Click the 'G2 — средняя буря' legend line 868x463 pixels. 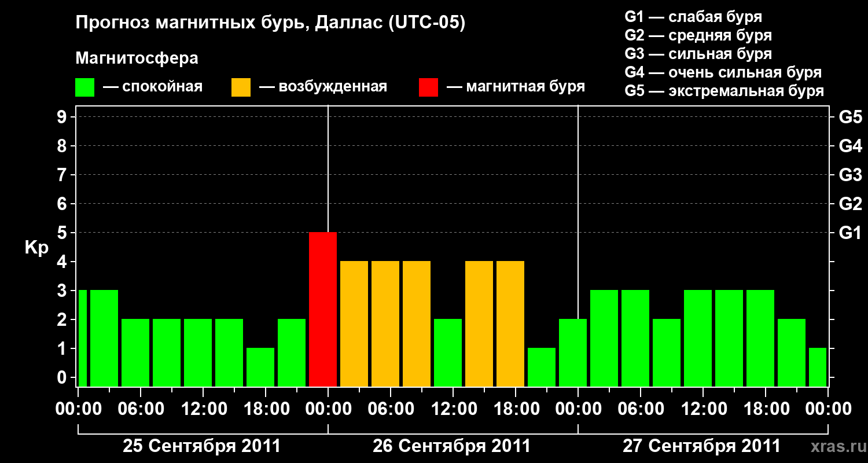(698, 35)
